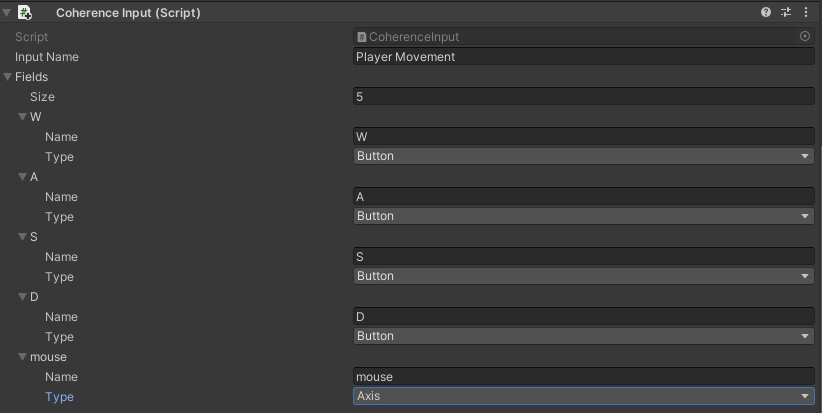Collapse the A field element
The width and height of the screenshot is (822, 413).
coord(23,177)
